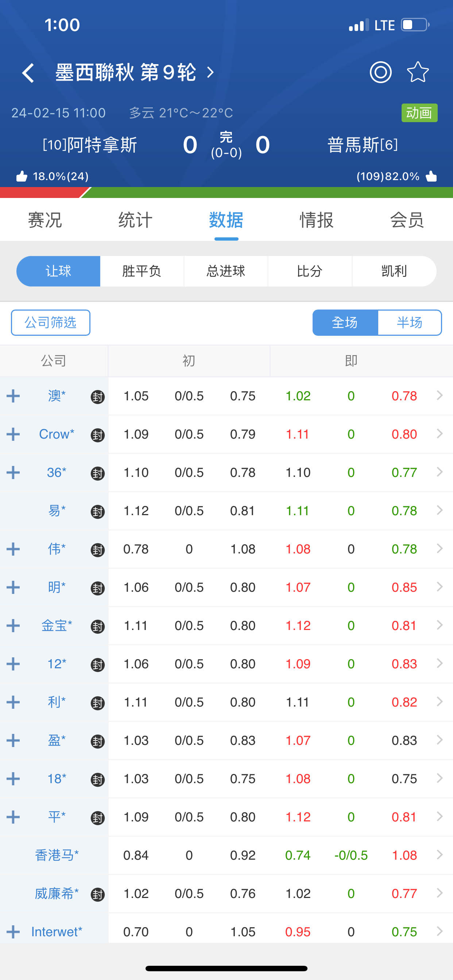Tap thumbs-up icon for 阿特拿斯
This screenshot has height=980, width=453.
tap(22, 176)
